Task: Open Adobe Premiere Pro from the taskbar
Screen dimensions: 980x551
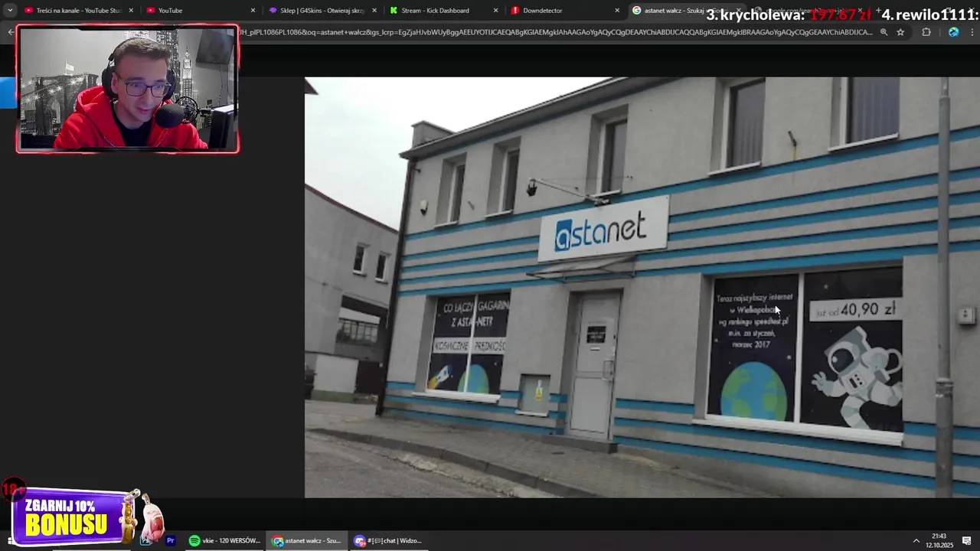Action: 171,541
